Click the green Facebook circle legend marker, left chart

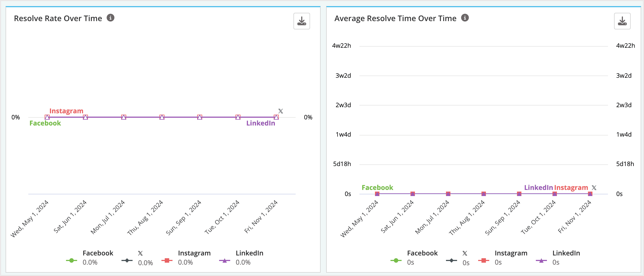[x=72, y=260]
